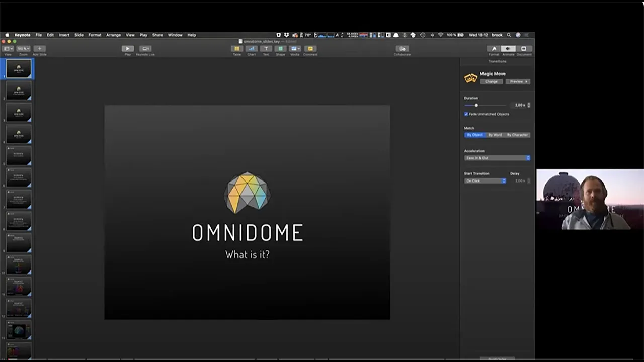
Task: Open the Acceleration Ease In & Out dropdown
Action: click(497, 158)
